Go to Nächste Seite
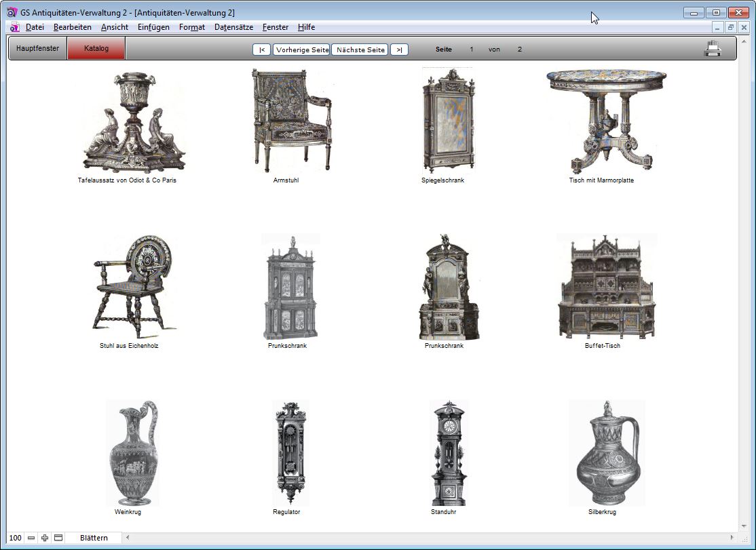The image size is (756, 550). point(360,50)
